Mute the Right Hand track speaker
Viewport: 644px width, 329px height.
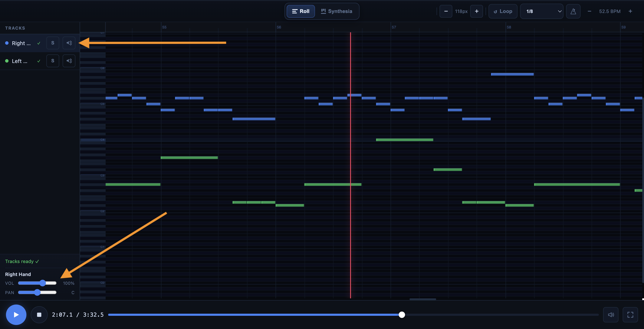(69, 43)
